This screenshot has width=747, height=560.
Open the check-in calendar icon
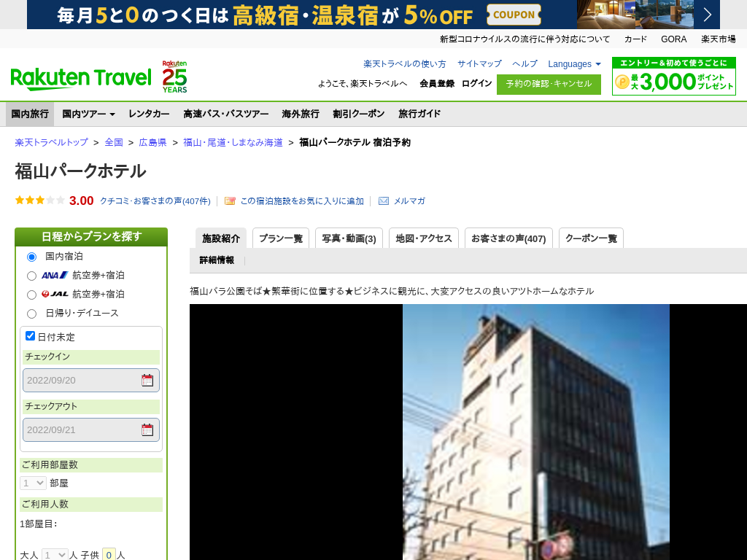[147, 380]
